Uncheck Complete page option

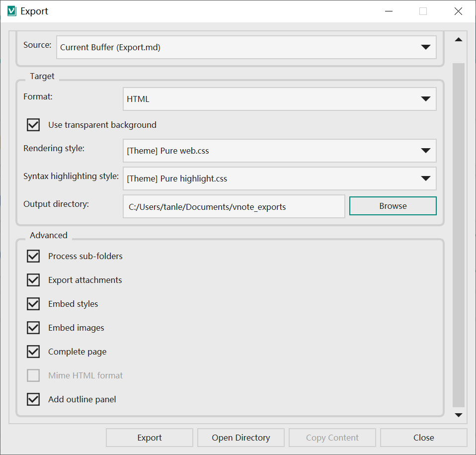click(33, 352)
